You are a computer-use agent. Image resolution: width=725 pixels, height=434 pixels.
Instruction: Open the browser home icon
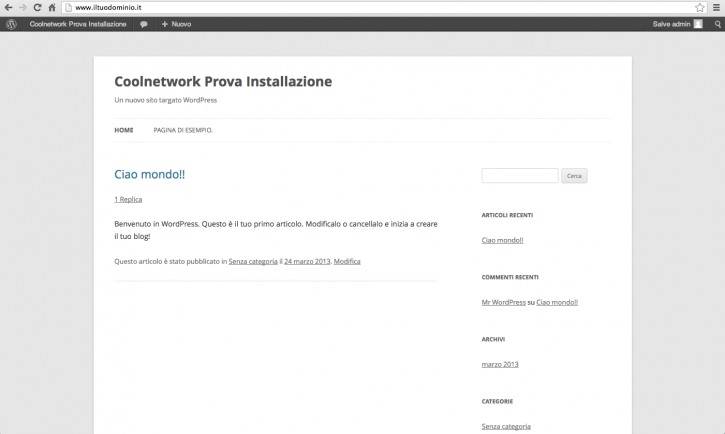tap(52, 7)
